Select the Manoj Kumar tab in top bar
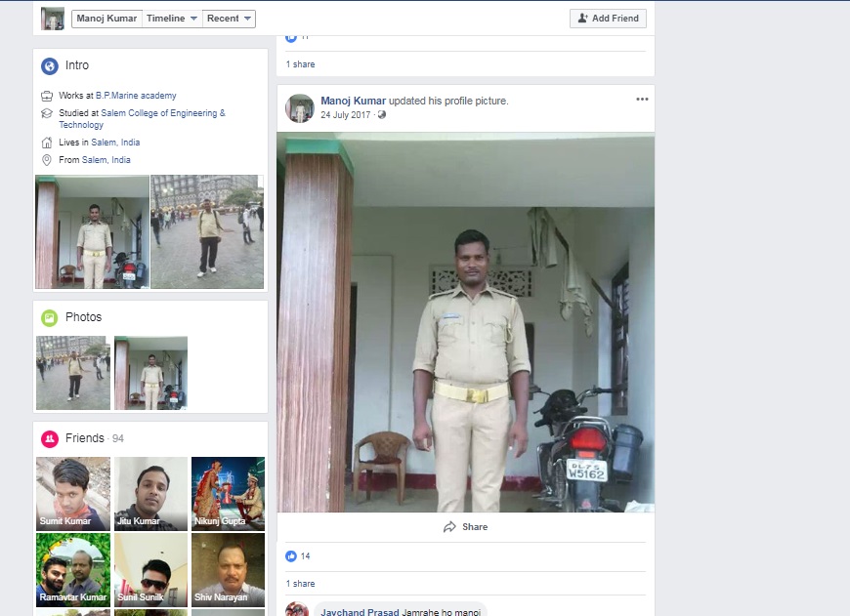Image resolution: width=850 pixels, height=616 pixels. point(106,19)
